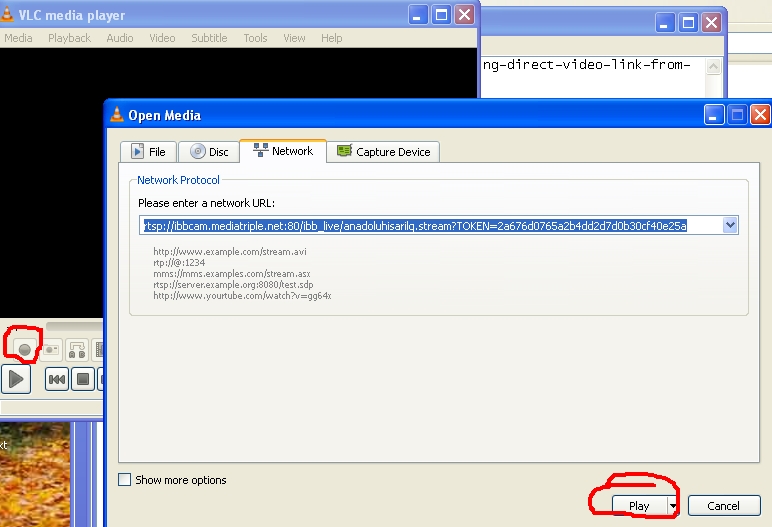Click the 'Please enter a network URL' label
Image resolution: width=772 pixels, height=527 pixels.
pos(206,203)
